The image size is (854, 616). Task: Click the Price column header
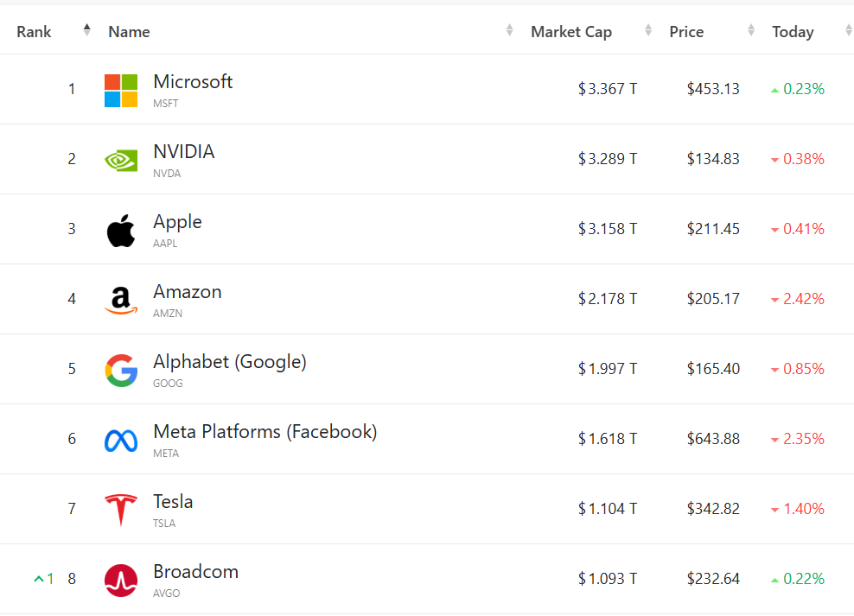pyautogui.click(x=686, y=32)
